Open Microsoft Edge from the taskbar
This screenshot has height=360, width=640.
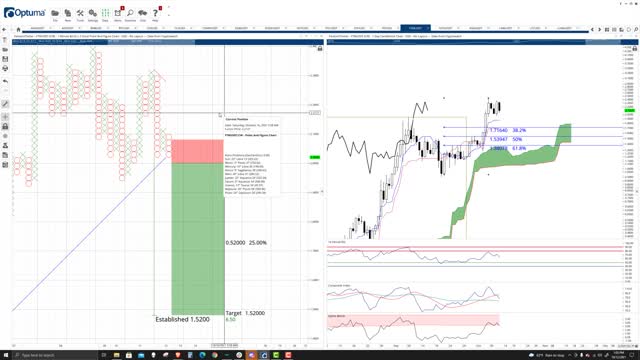click(x=202, y=355)
